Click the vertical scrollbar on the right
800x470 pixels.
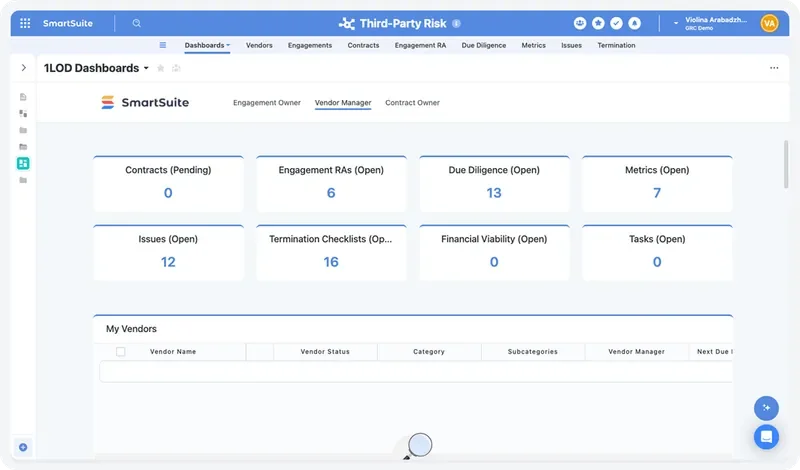click(x=786, y=164)
